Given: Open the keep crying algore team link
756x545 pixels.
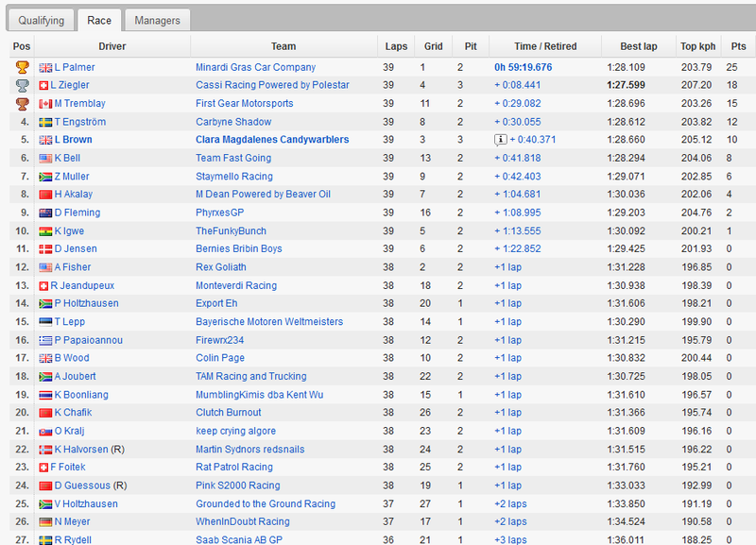Looking at the screenshot, I should (x=235, y=431).
